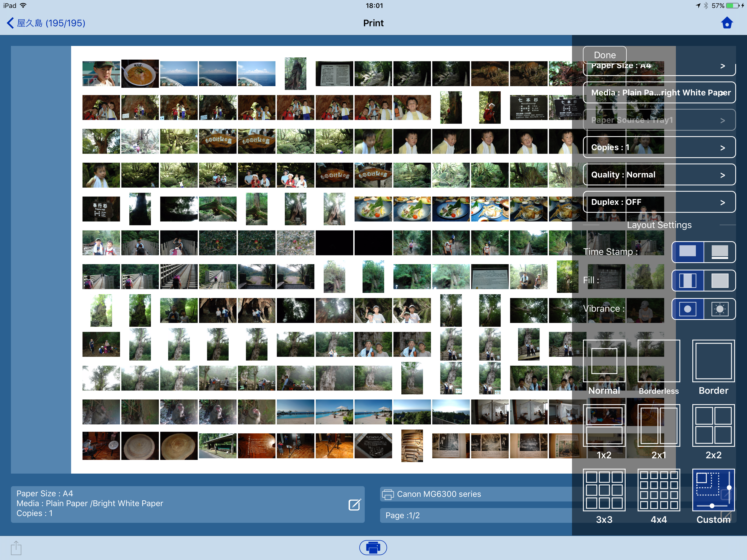Open Media Plain Paper selector
The image size is (747, 560).
pyautogui.click(x=659, y=92)
